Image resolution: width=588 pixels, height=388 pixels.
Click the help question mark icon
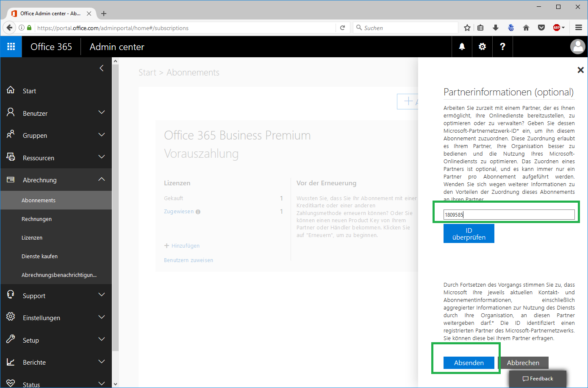502,47
